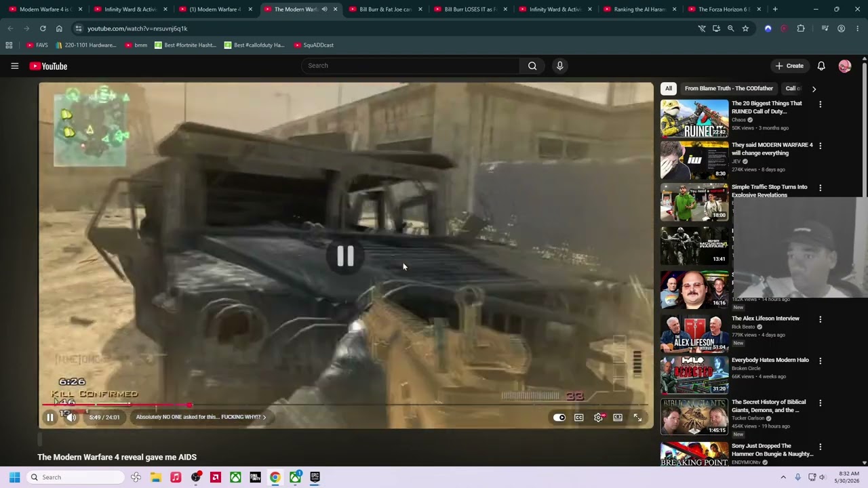The height and width of the screenshot is (488, 868).
Task: Go to YouTube home via the logo
Action: click(x=48, y=66)
